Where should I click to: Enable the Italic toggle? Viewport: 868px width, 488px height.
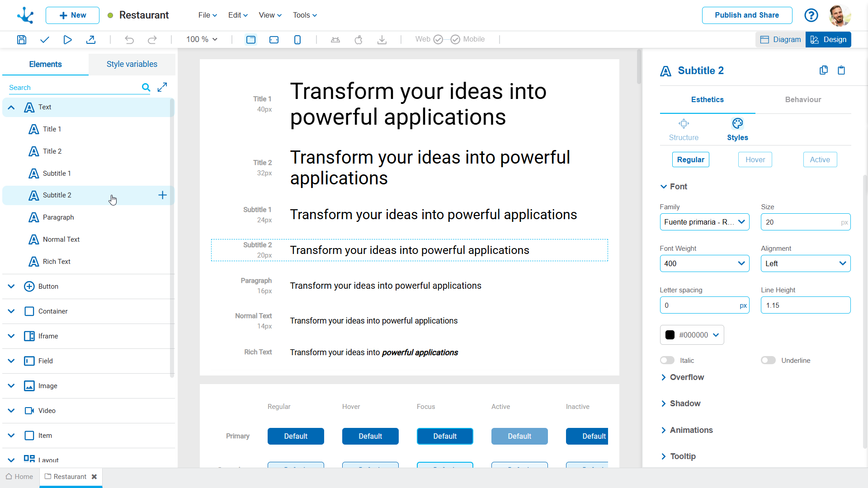(x=667, y=361)
